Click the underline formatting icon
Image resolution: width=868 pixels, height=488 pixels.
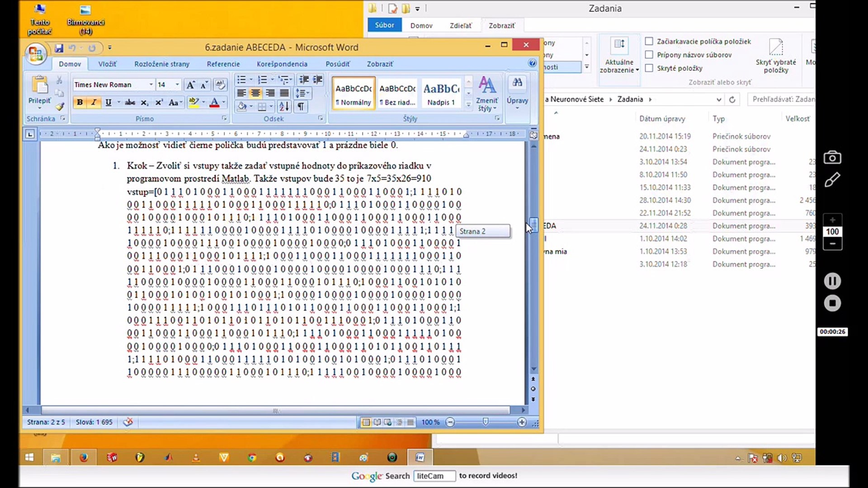tap(108, 103)
